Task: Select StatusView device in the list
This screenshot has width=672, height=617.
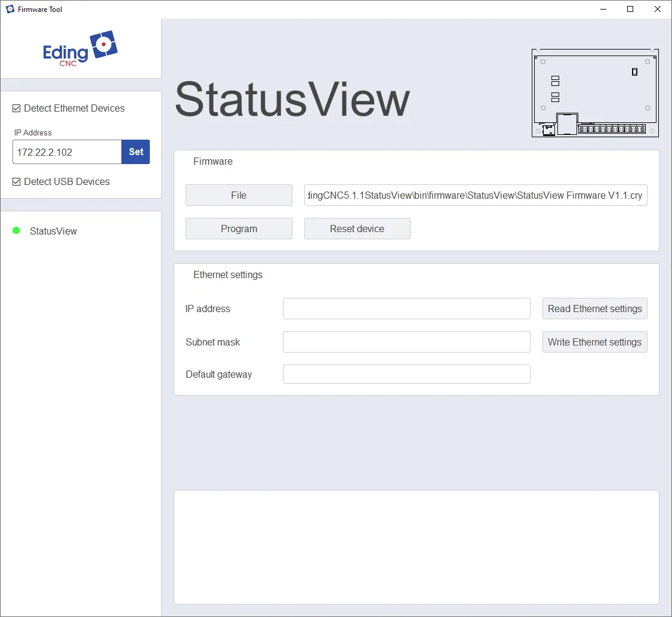Action: tap(53, 231)
